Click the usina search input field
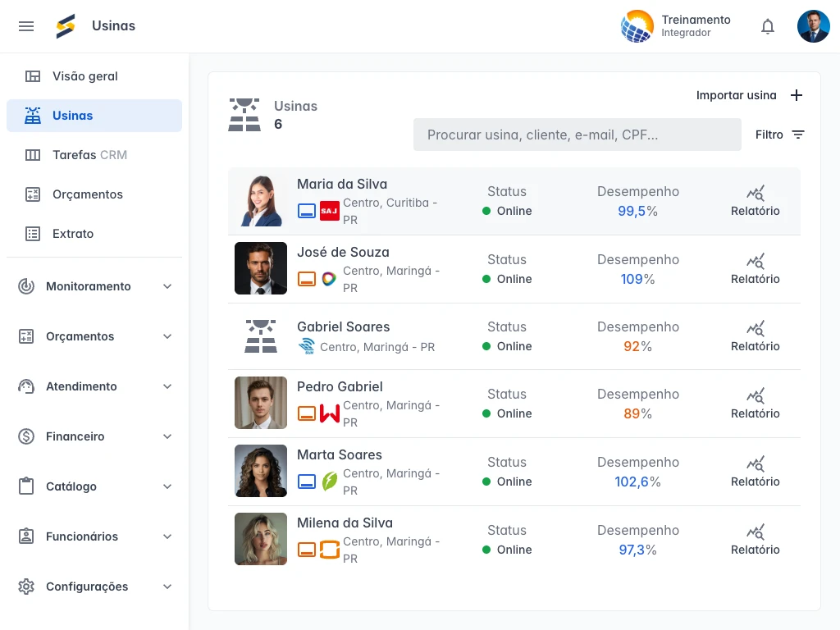 coord(577,135)
